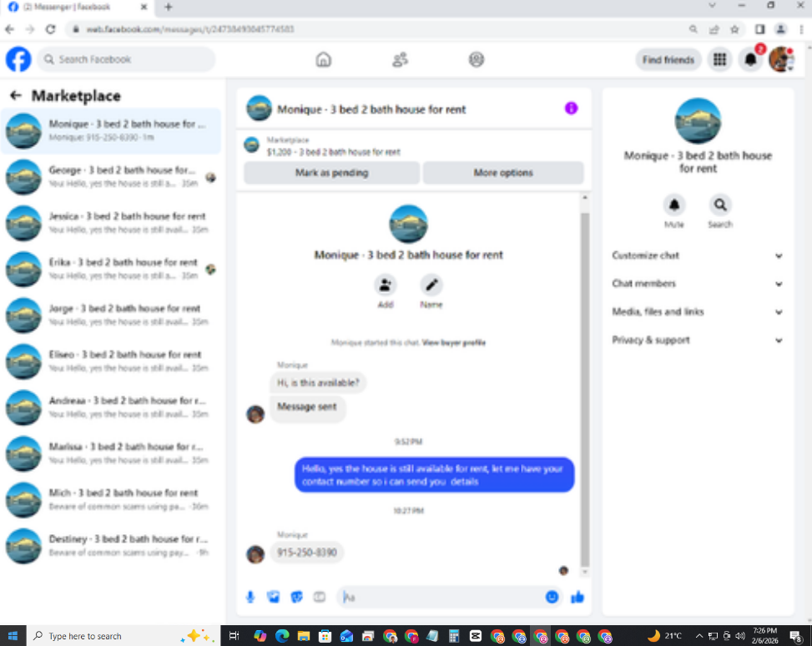This screenshot has height=646, width=812.
Task: Open the Andreaa conversation
Action: click(111, 407)
